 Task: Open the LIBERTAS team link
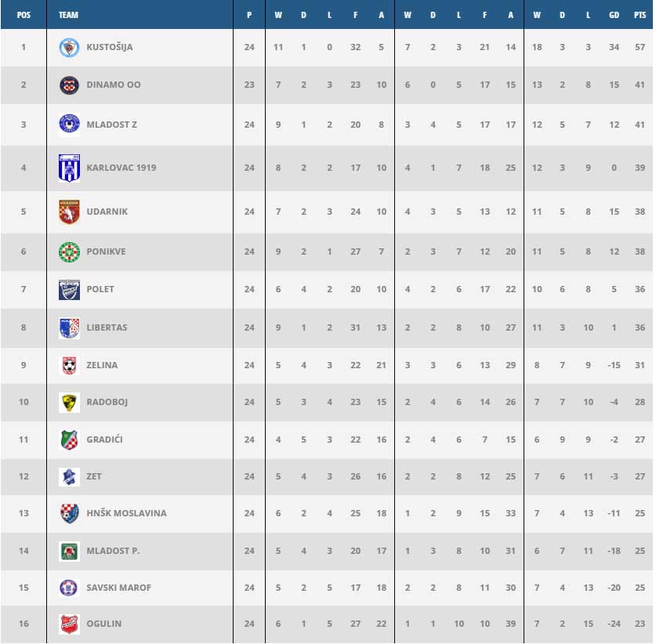pos(107,327)
